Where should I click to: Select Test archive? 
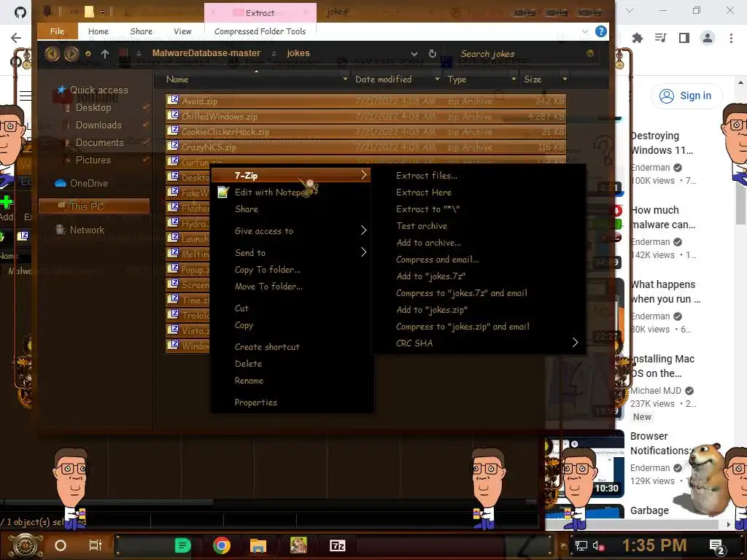click(422, 226)
